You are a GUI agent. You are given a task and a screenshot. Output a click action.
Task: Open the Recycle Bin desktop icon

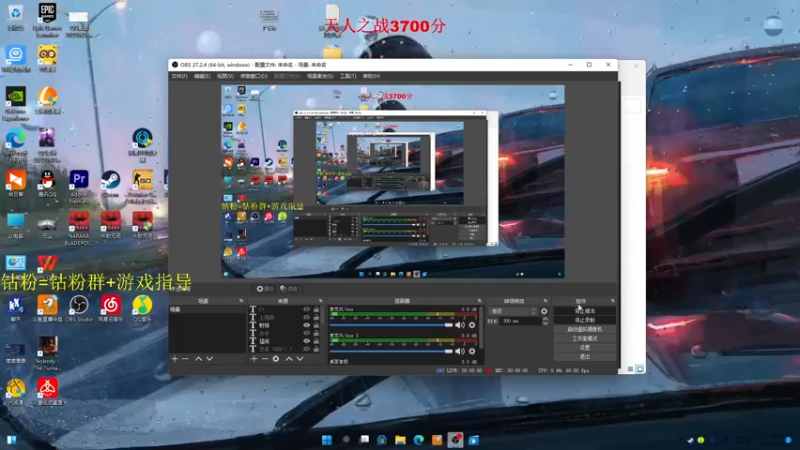click(x=15, y=18)
